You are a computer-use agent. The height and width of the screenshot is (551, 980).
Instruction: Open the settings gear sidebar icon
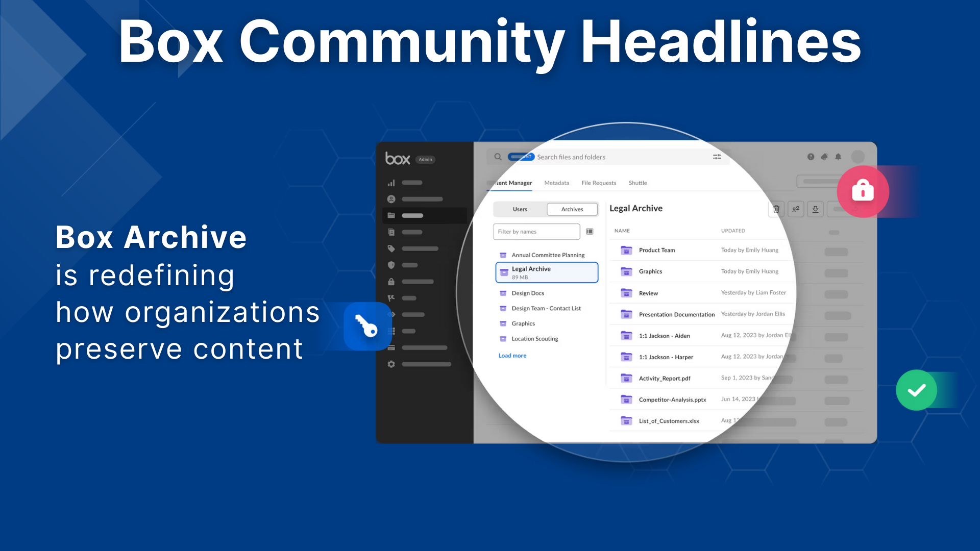point(391,364)
